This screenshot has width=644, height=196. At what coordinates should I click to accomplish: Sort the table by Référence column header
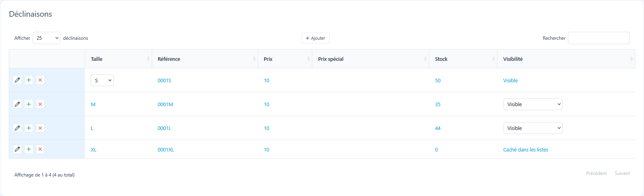coord(205,59)
